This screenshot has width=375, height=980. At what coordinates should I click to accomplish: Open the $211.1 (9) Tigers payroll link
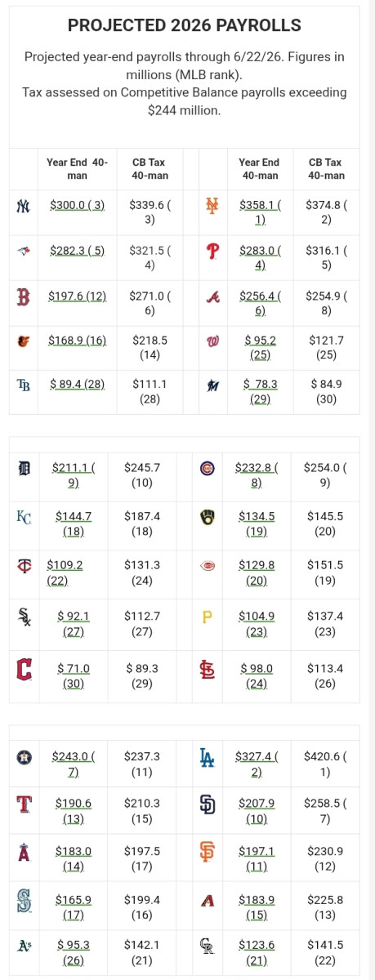[74, 474]
